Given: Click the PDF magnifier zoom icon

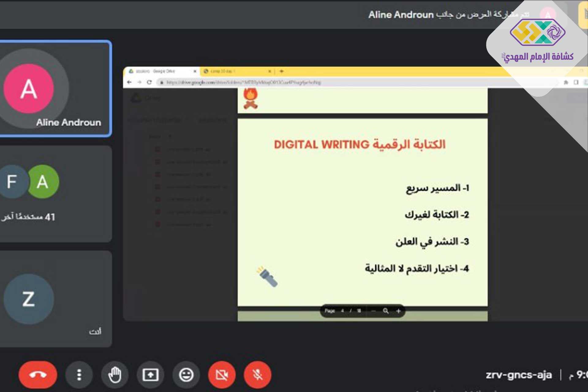Looking at the screenshot, I should coord(386,311).
